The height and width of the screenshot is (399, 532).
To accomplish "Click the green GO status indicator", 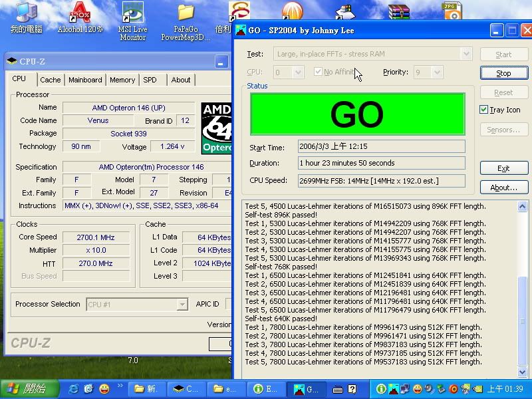I will (357, 114).
